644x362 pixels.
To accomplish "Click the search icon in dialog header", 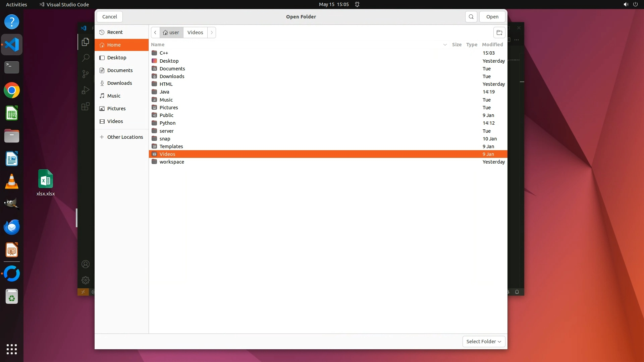I will click(471, 17).
